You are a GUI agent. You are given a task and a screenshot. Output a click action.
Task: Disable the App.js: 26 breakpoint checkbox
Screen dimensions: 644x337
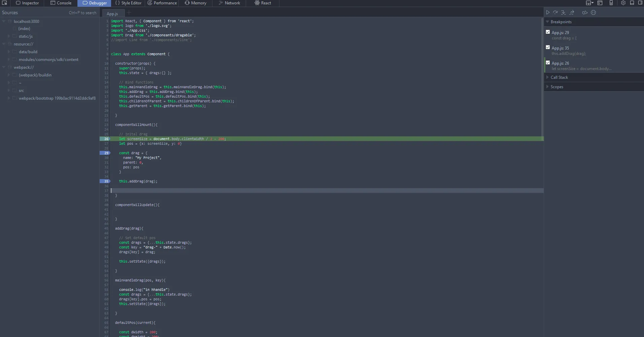pos(548,63)
